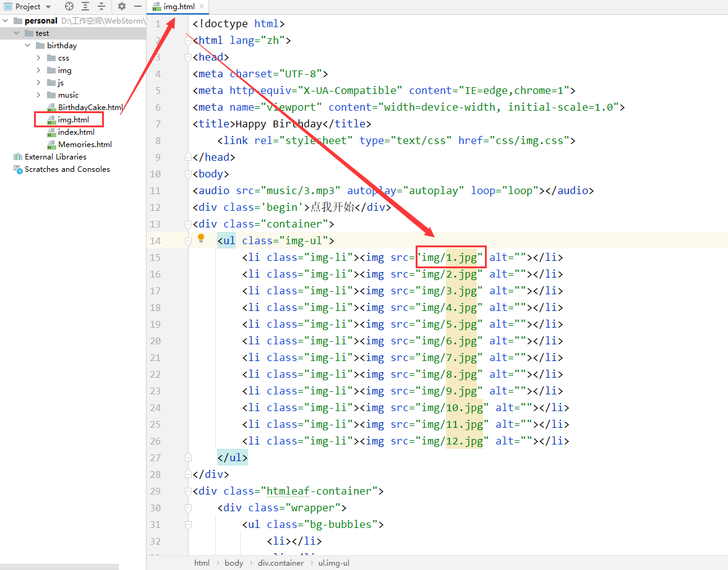Image resolution: width=728 pixels, height=570 pixels.
Task: Close the img.html editor tab
Action: pos(202,7)
